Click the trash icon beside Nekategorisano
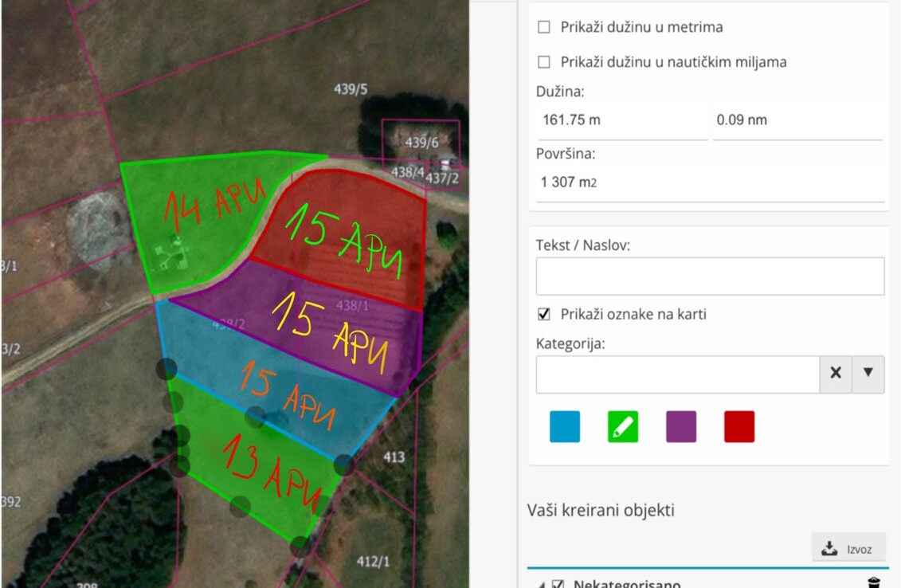The width and height of the screenshot is (901, 588). click(874, 582)
